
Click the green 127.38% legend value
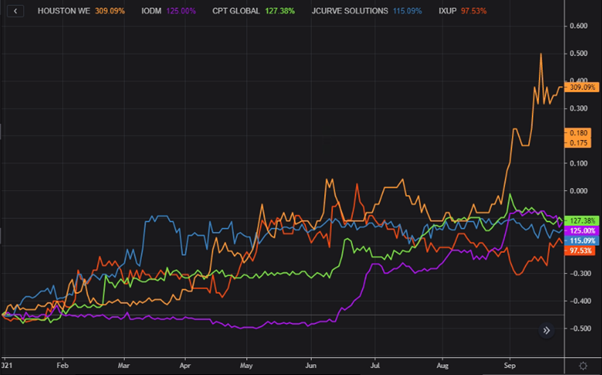click(x=280, y=11)
